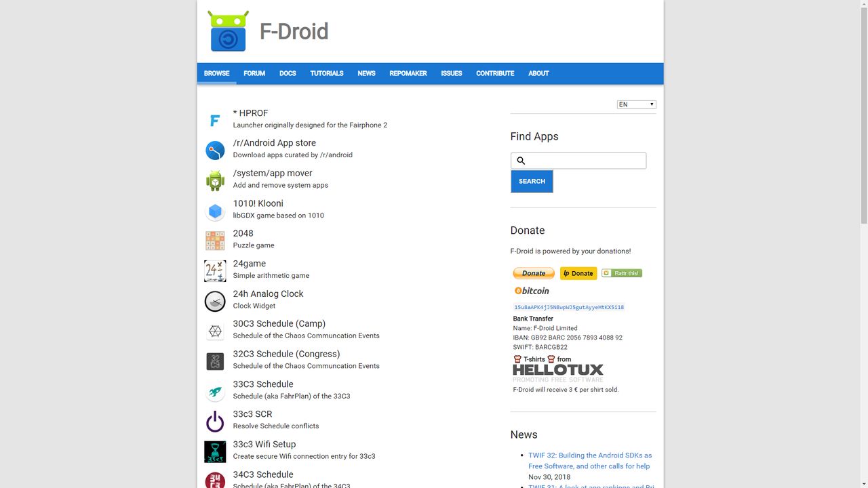This screenshot has height=488, width=868.
Task: Open the /r/Android App store title
Action: click(x=275, y=143)
